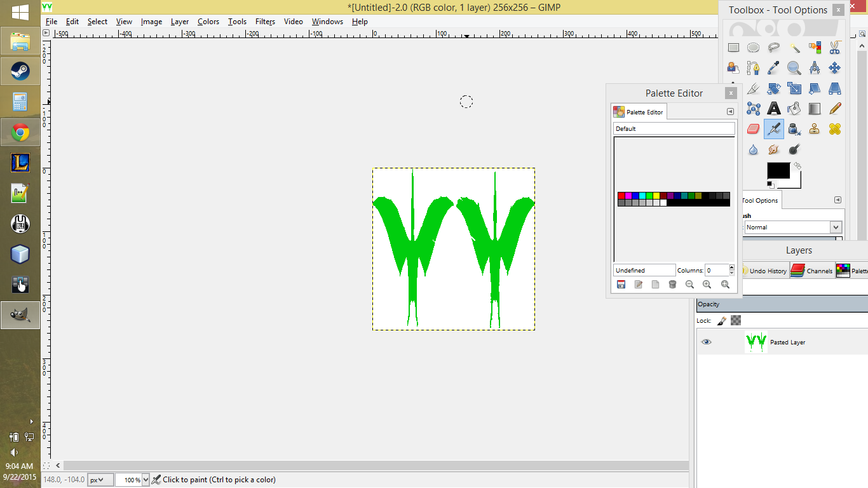Select the Pasted Layer thumbnail
Image resolution: width=868 pixels, height=488 pixels.
756,342
